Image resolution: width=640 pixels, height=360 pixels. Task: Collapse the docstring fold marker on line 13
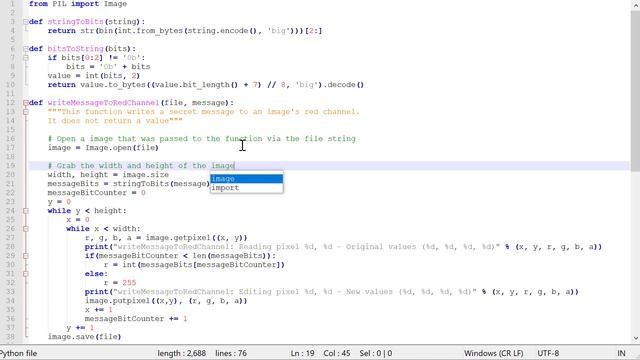(x=26, y=111)
